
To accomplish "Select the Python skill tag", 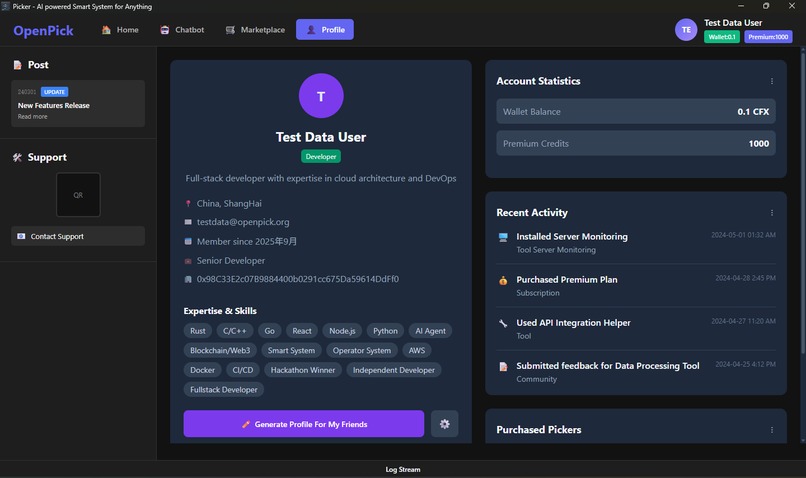I will 385,331.
